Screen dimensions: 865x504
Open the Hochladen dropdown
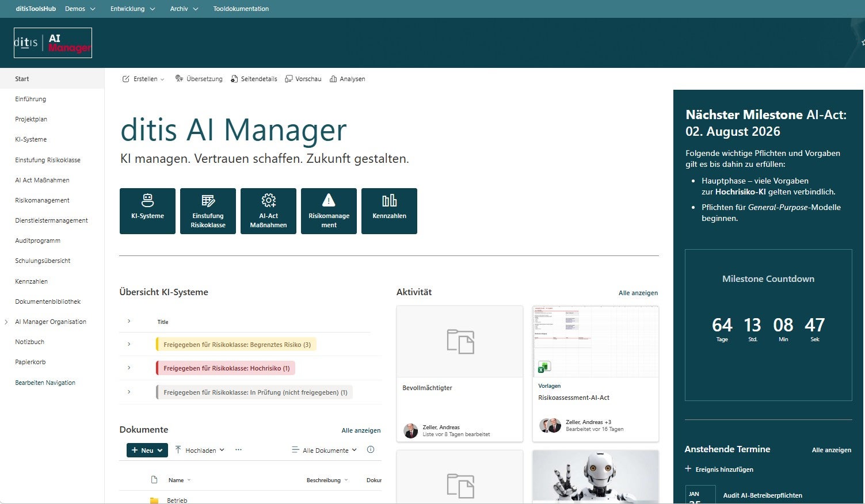pos(200,450)
